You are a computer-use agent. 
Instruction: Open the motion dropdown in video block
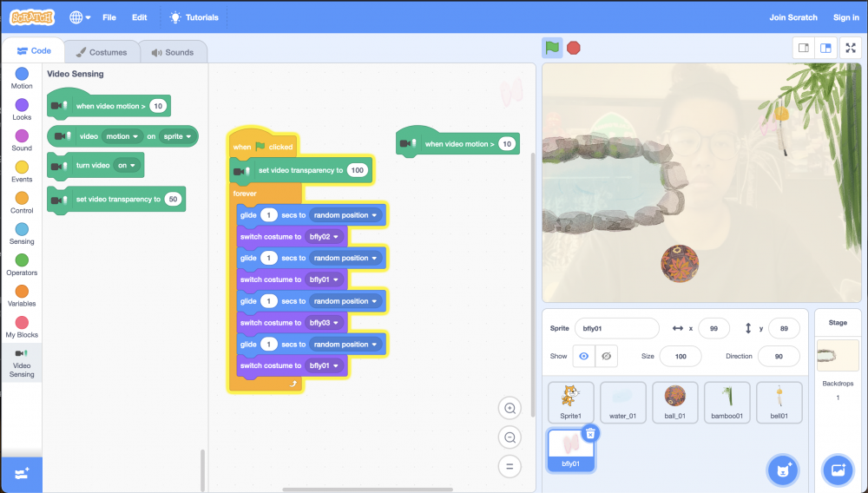[x=122, y=136]
